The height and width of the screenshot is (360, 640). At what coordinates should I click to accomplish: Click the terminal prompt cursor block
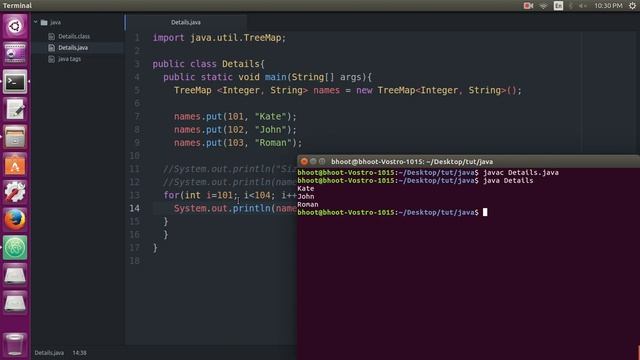click(x=485, y=212)
